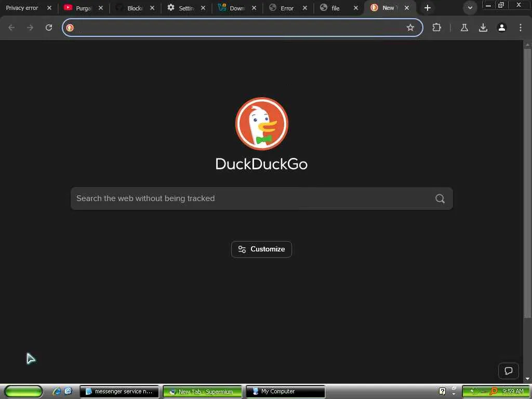Viewport: 532px width, 399px height.
Task: Click the Search the web input box
Action: coord(262,198)
